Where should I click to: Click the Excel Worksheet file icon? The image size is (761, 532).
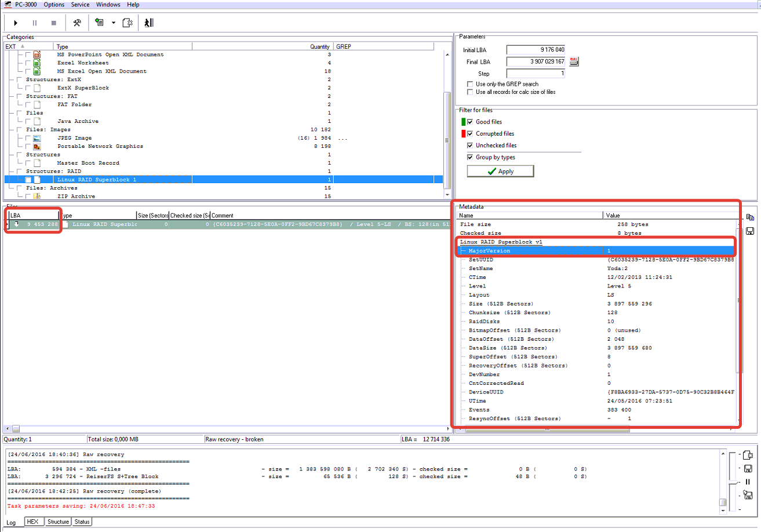click(37, 63)
